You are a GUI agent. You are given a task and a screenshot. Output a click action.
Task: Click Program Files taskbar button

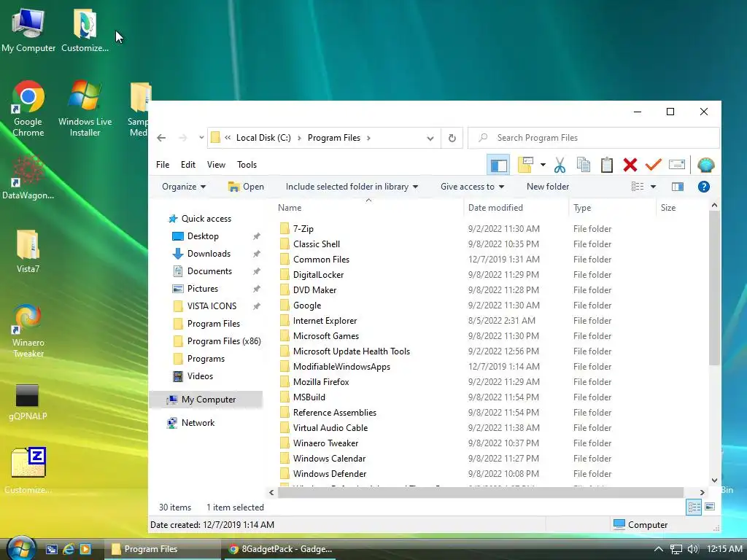tap(163, 549)
